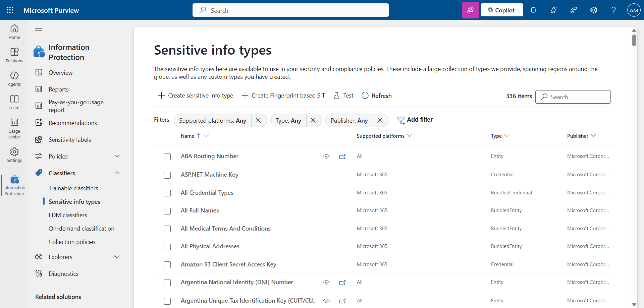
Task: Check the ABA Routing Number checkbox
Action: tap(167, 157)
